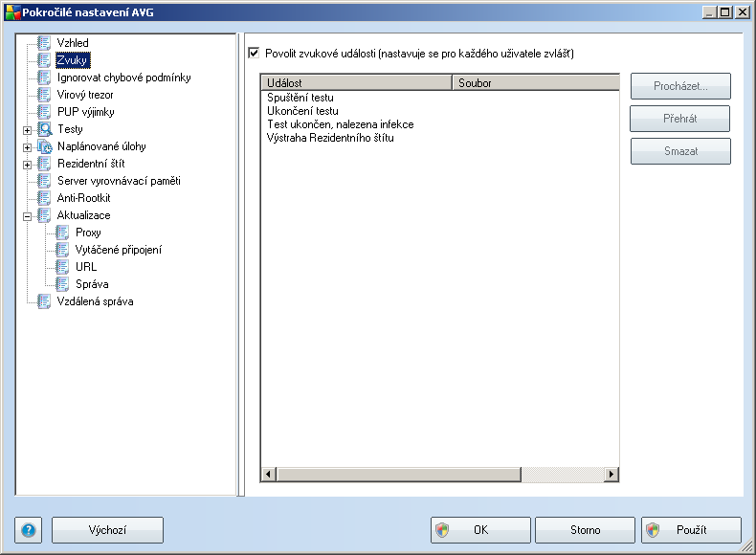Screen dimensions: 756x555
Task: Select the Zvuky settings item
Action: tap(73, 60)
